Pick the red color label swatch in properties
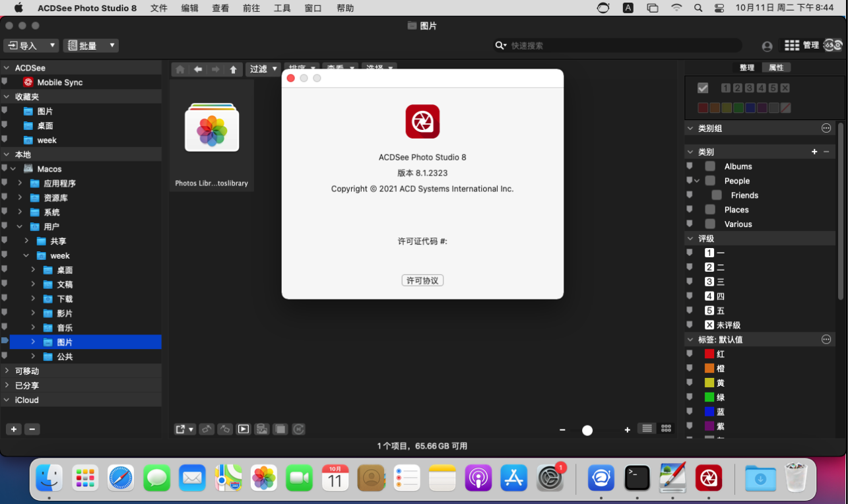Viewport: 848px width, 504px height. [x=703, y=108]
